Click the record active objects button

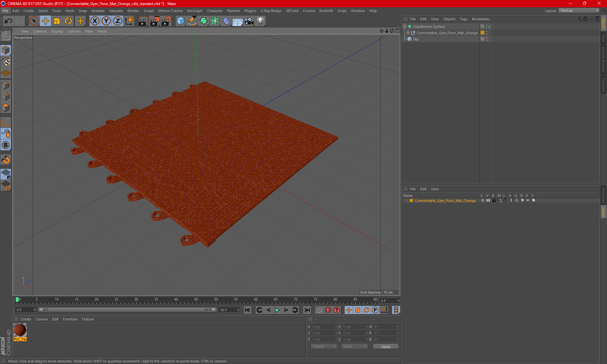click(x=319, y=310)
